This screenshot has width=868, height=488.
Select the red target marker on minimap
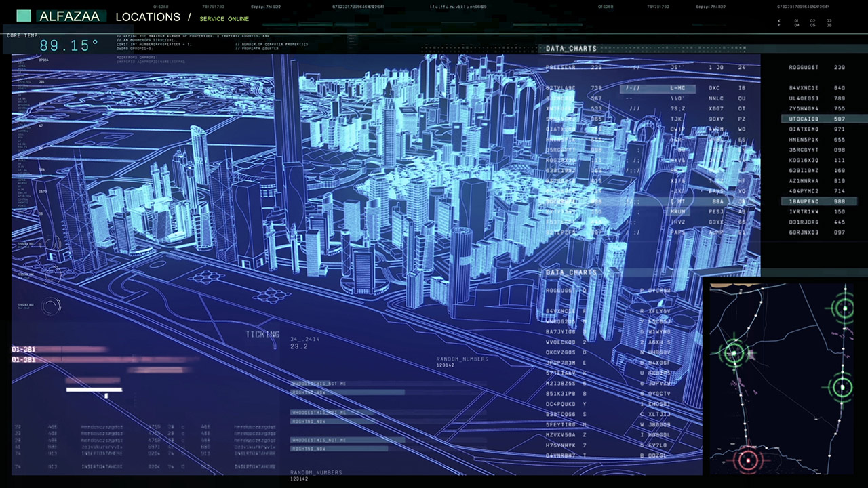click(x=747, y=460)
